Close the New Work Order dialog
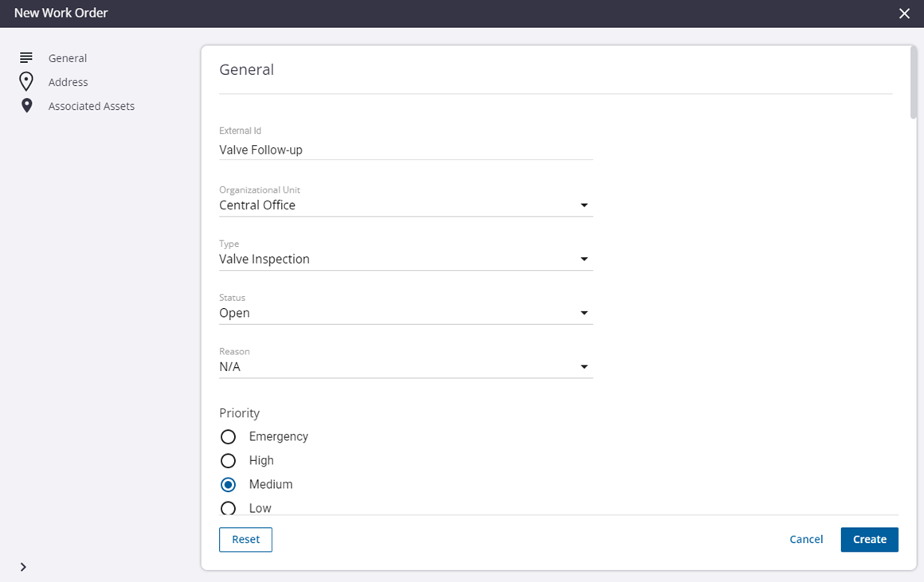The width and height of the screenshot is (924, 582). point(904,14)
